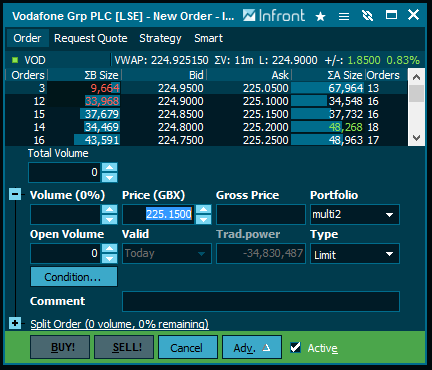Click bid size 33,968
Screen dimensions: 432x370
click(102, 101)
